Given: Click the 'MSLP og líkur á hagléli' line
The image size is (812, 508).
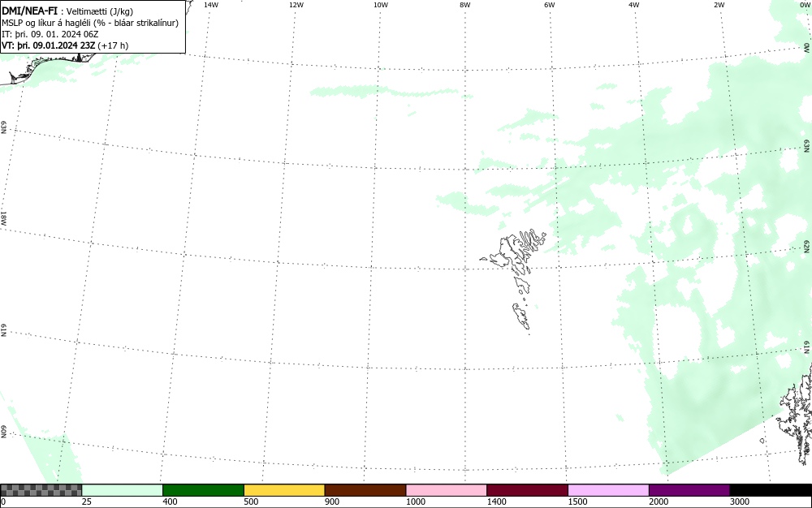Looking at the screenshot, I should tap(90, 23).
